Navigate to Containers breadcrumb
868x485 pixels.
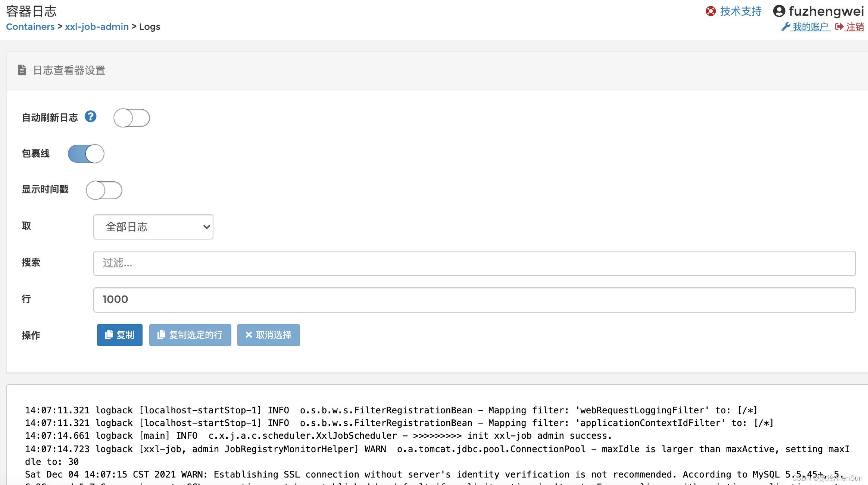(x=30, y=27)
